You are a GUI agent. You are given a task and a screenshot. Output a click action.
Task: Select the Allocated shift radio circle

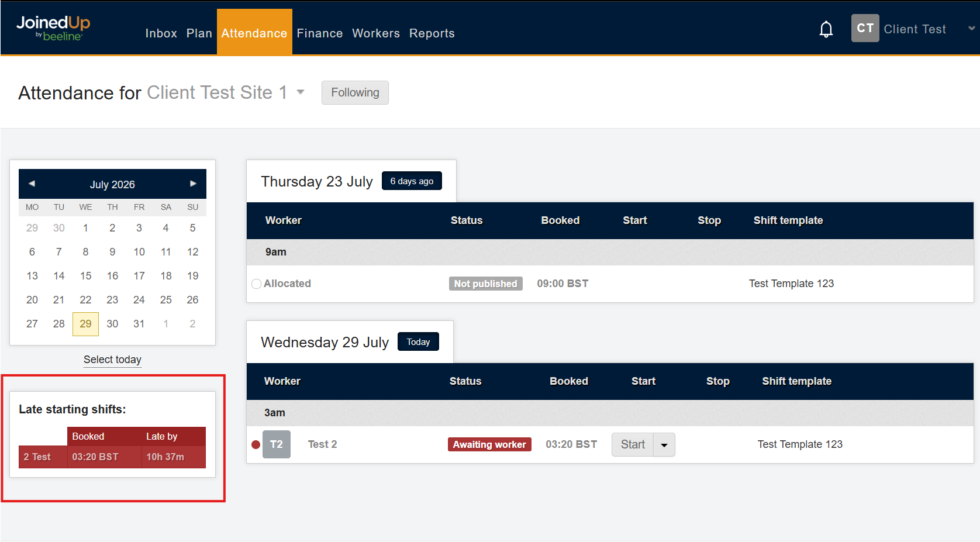(256, 284)
